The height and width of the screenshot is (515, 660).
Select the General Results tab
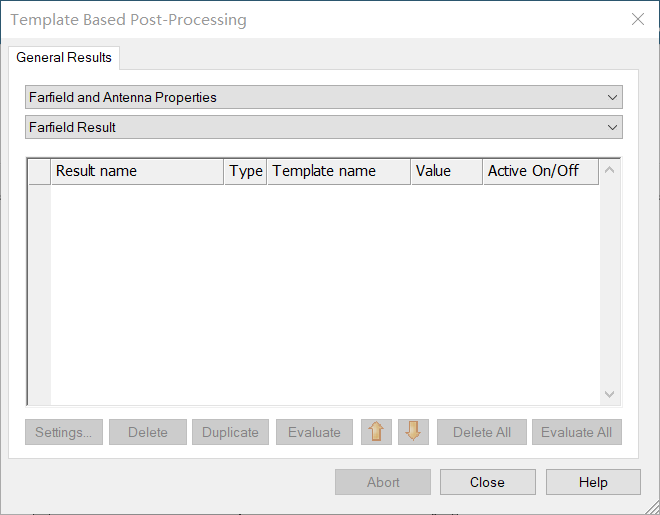(64, 57)
